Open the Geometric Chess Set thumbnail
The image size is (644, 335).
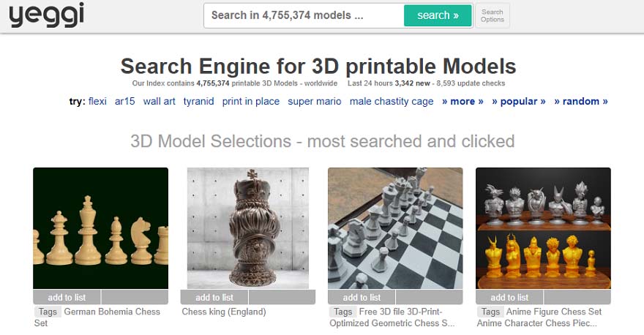pyautogui.click(x=395, y=228)
